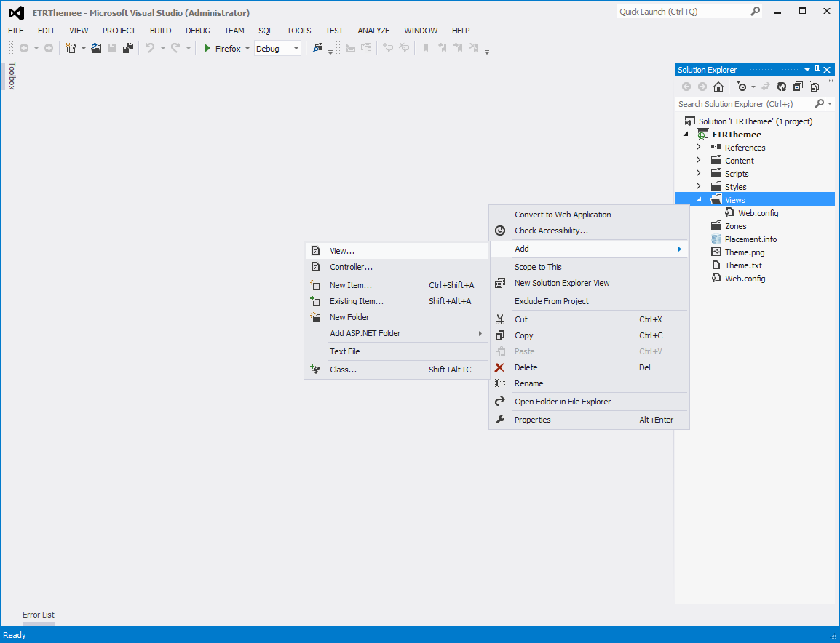Click the New Folder icon in the Add submenu
Image resolution: width=840 pixels, height=643 pixels.
click(315, 317)
